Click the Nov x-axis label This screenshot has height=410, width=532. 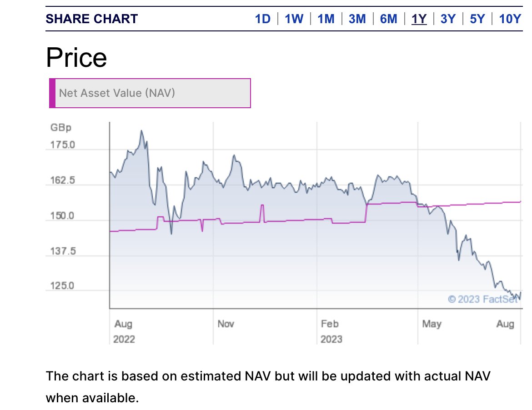[x=226, y=324]
